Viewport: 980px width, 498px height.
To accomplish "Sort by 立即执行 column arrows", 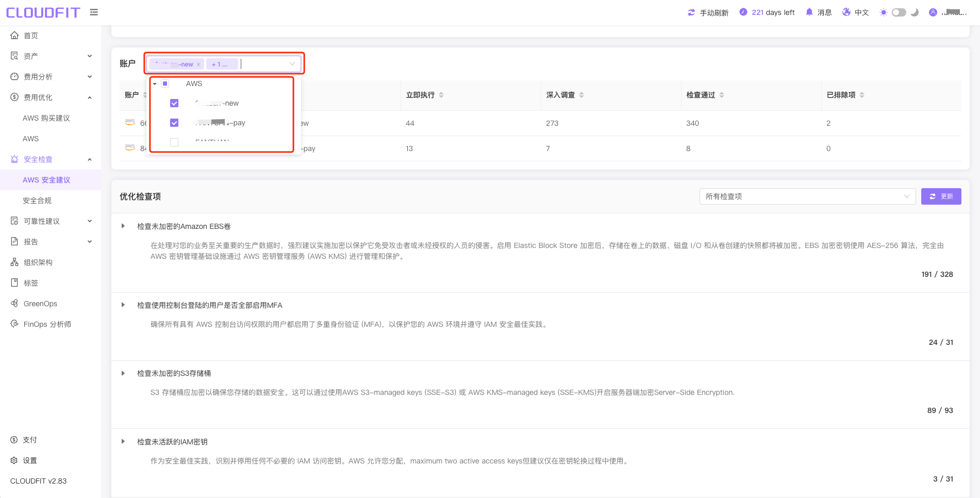I will [441, 95].
